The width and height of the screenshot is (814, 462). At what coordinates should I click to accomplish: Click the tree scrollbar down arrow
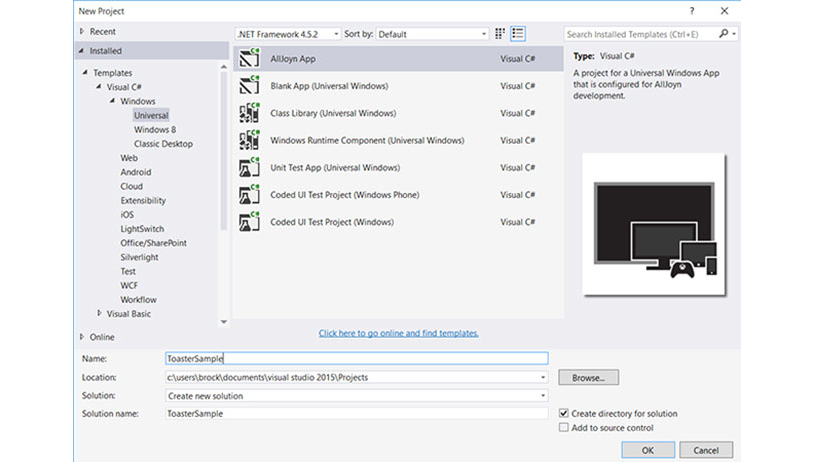(x=224, y=322)
